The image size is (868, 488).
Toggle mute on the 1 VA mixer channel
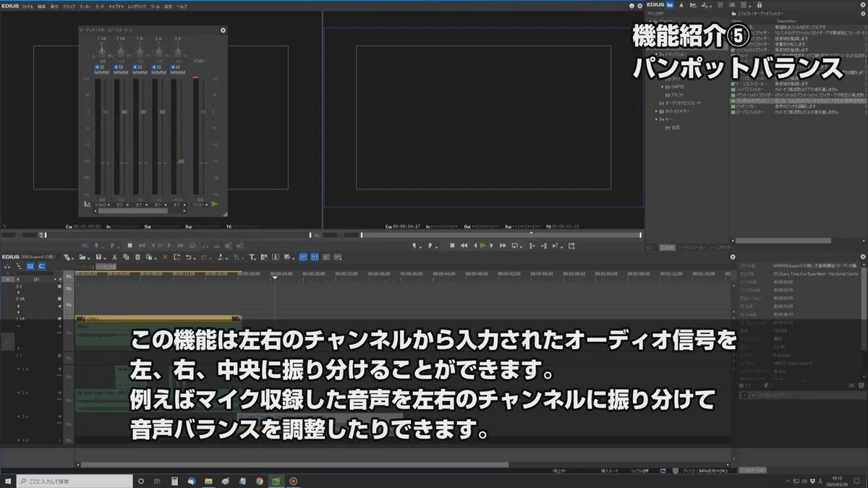tap(96, 67)
